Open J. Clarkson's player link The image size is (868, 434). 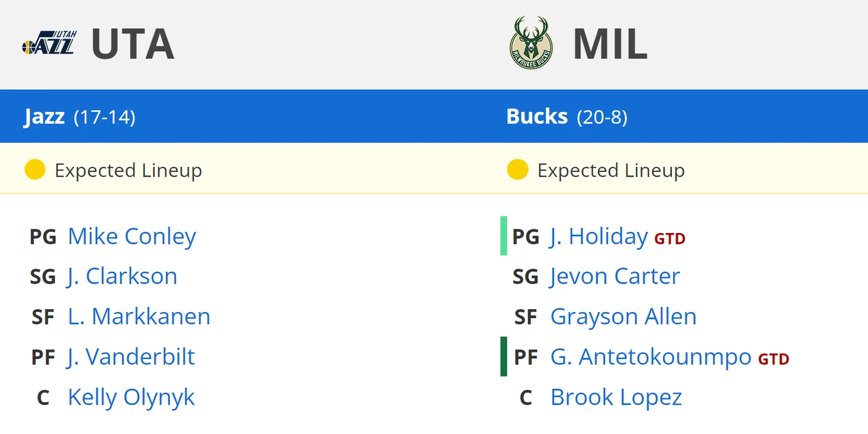[x=122, y=276]
